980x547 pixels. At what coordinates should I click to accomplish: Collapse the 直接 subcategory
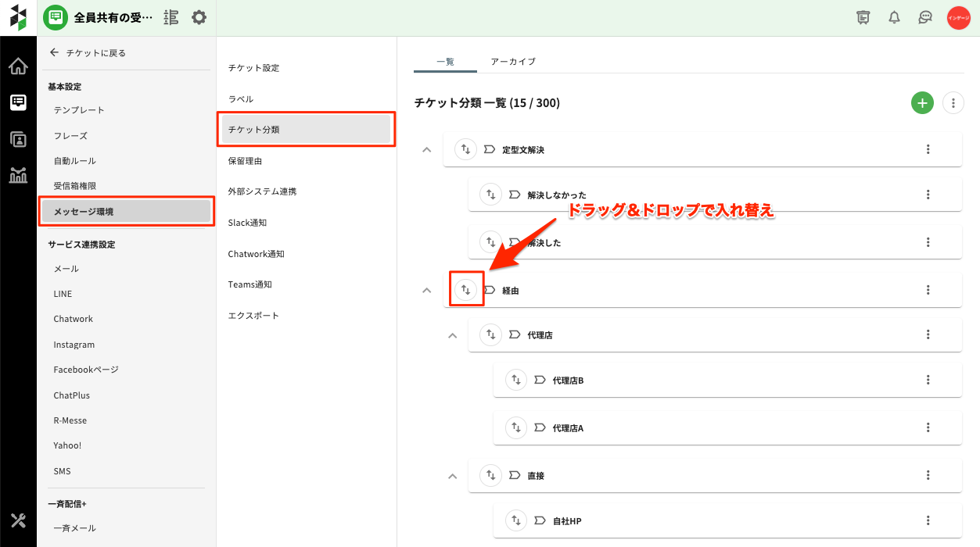click(452, 475)
